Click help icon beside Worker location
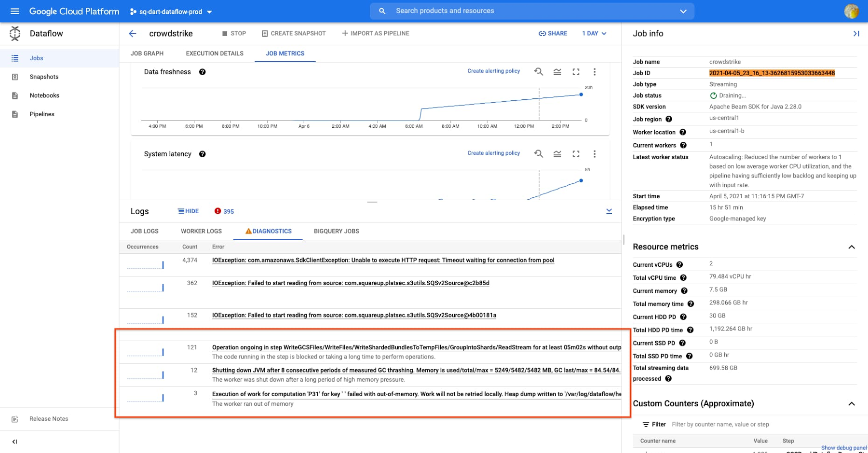 (683, 132)
